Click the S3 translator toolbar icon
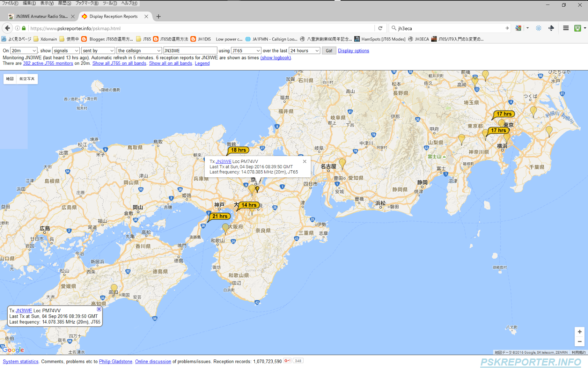The width and height of the screenshot is (588, 368). (518, 28)
